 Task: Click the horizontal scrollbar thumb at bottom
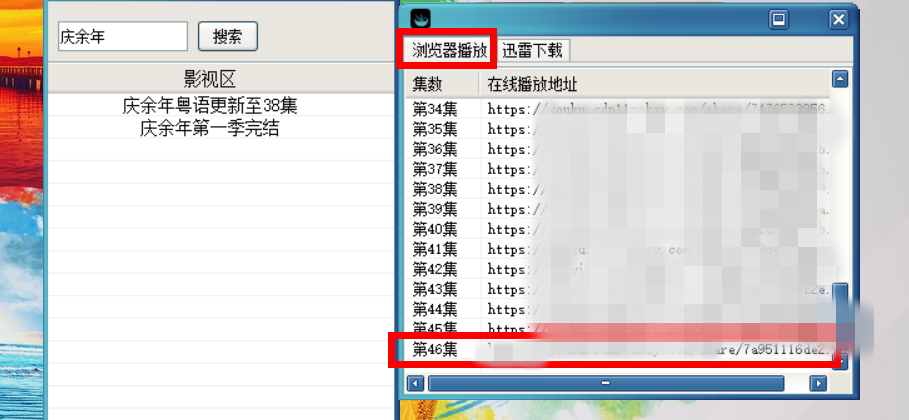click(x=605, y=383)
